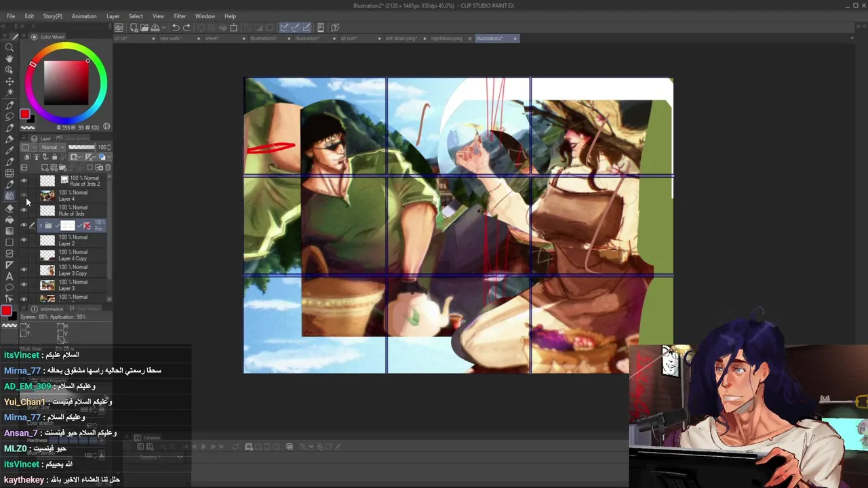
Task: Open the save options dropdown arrow
Action: click(163, 28)
